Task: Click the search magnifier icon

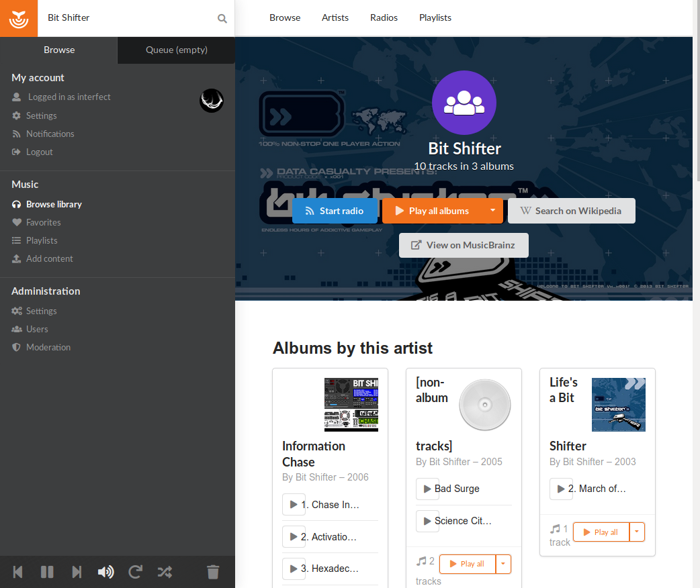Action: [x=222, y=18]
